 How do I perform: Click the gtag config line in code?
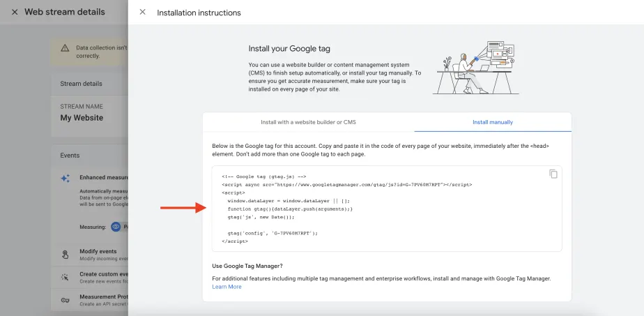pos(273,233)
